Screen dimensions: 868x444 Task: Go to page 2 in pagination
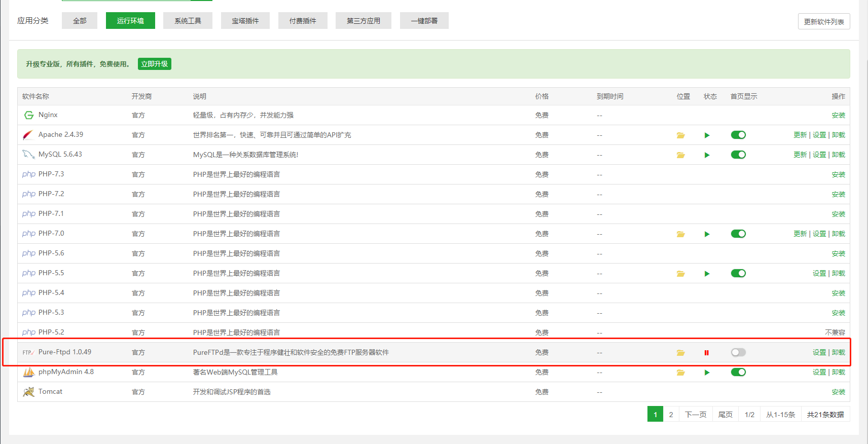[x=671, y=414]
